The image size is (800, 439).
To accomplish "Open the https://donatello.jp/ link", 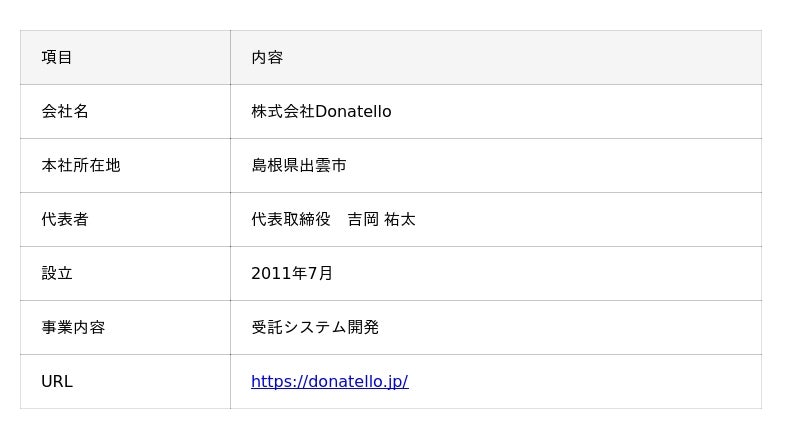I will click(329, 381).
